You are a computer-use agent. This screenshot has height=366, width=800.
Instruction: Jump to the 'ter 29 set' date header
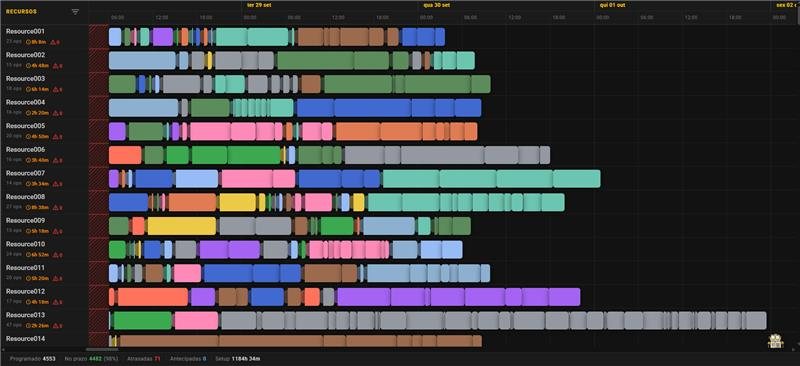[x=259, y=5]
